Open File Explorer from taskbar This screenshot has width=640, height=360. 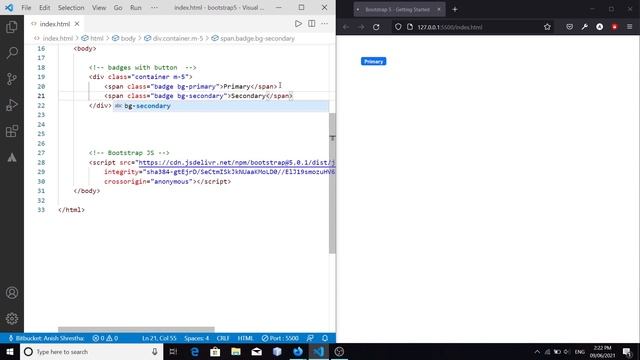pyautogui.click(x=236, y=351)
